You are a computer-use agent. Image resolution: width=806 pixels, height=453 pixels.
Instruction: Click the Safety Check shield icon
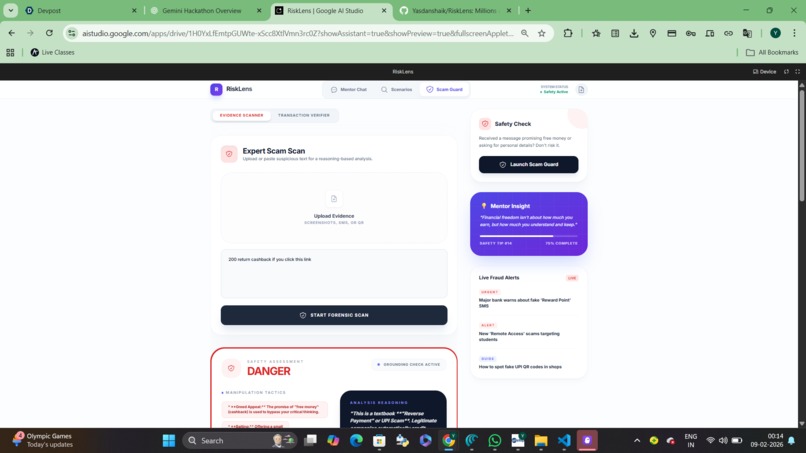485,123
